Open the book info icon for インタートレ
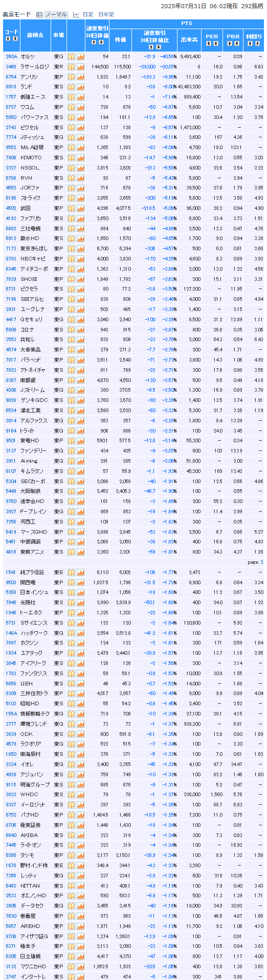Screen dimensions: 267x980 click(x=72, y=976)
